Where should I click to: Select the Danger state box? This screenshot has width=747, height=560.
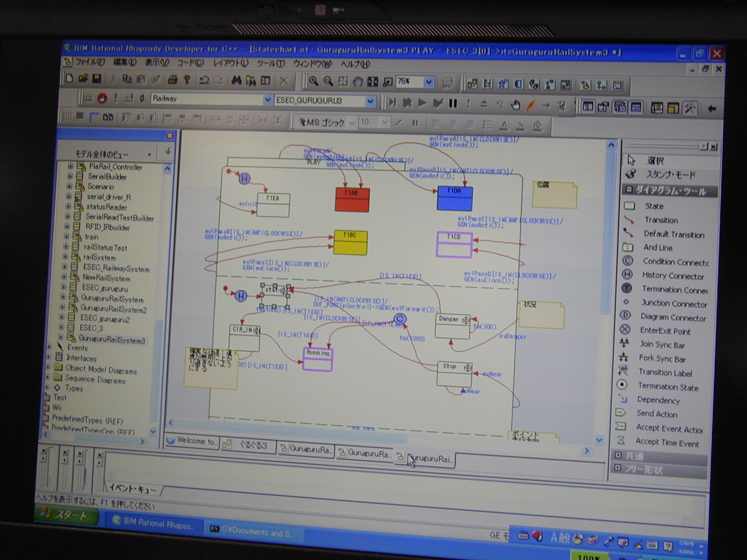(453, 326)
